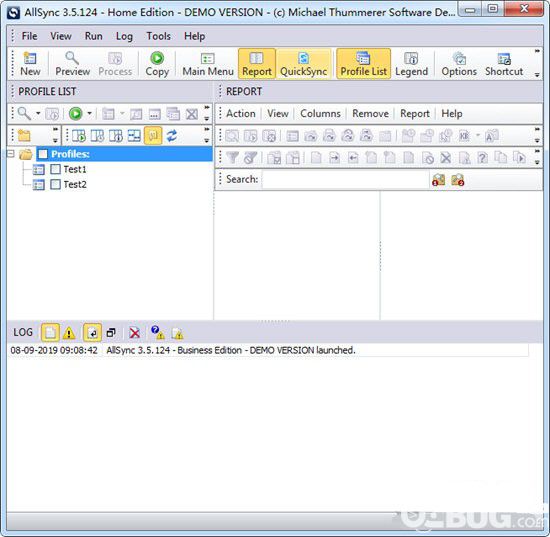Screen dimensions: 550x537
Task: Open the Tools menu
Action: click(x=159, y=36)
